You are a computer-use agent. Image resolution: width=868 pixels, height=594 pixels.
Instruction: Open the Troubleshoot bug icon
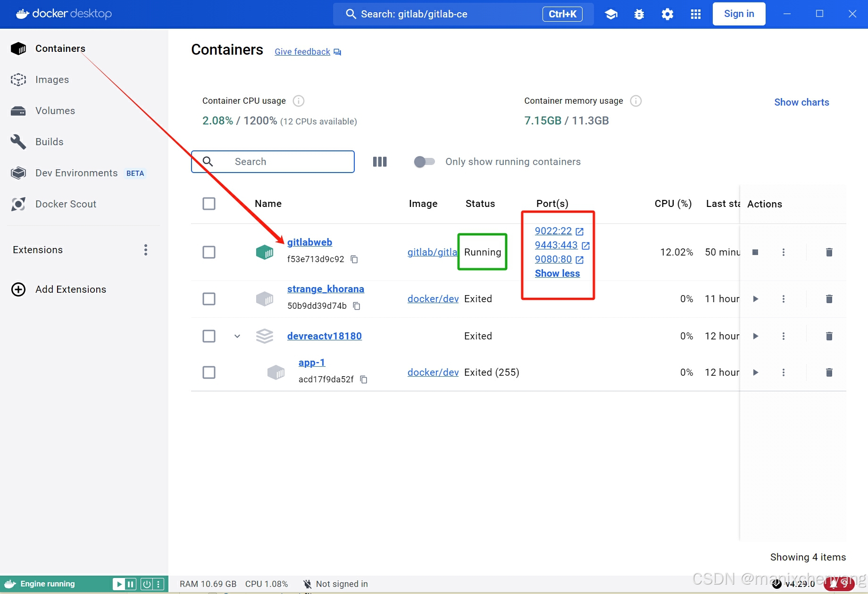click(639, 14)
